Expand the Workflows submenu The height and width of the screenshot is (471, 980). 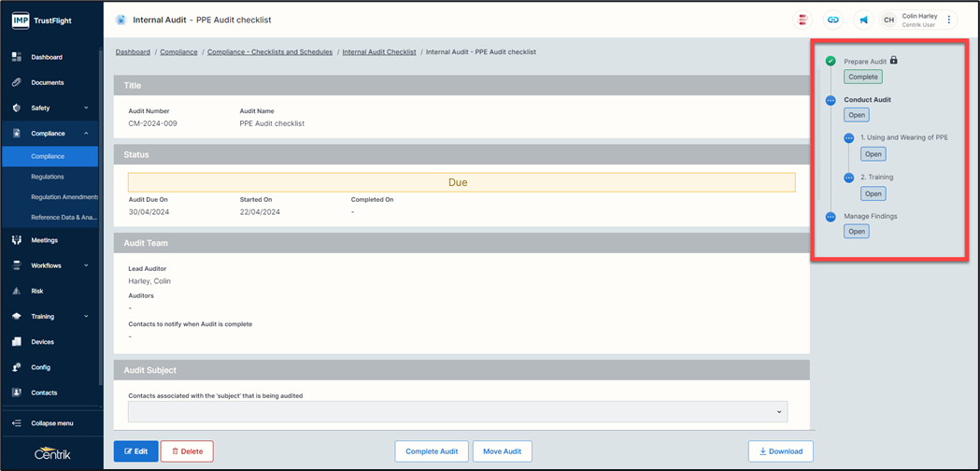[86, 265]
